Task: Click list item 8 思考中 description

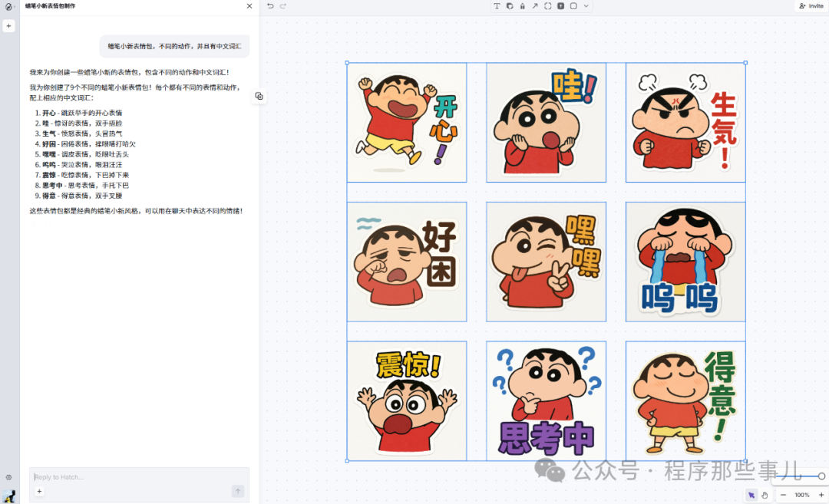Action: click(x=85, y=186)
